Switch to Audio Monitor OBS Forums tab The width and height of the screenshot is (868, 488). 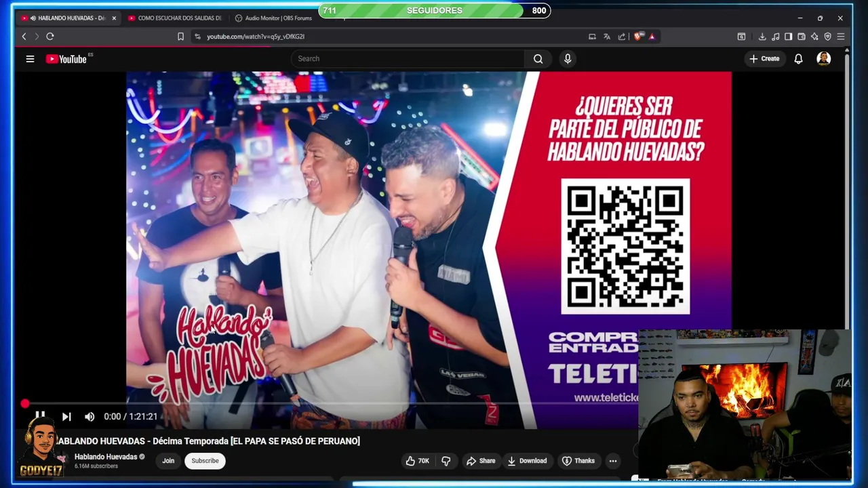coord(273,18)
